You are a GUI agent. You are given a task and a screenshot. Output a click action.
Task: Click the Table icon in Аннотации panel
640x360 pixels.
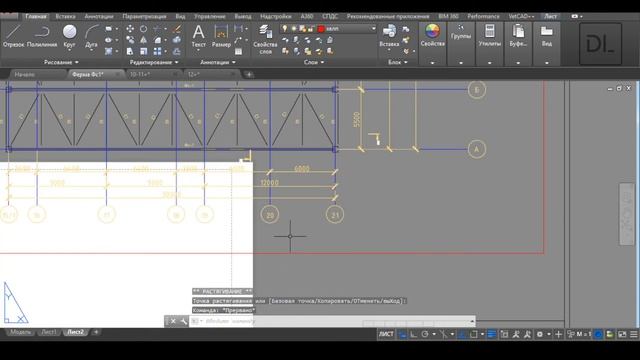pyautogui.click(x=238, y=52)
